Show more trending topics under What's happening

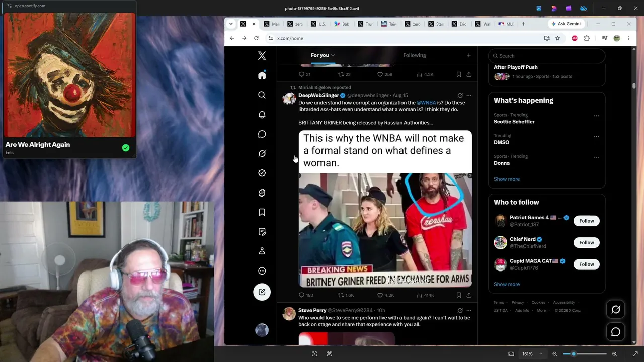point(507,179)
